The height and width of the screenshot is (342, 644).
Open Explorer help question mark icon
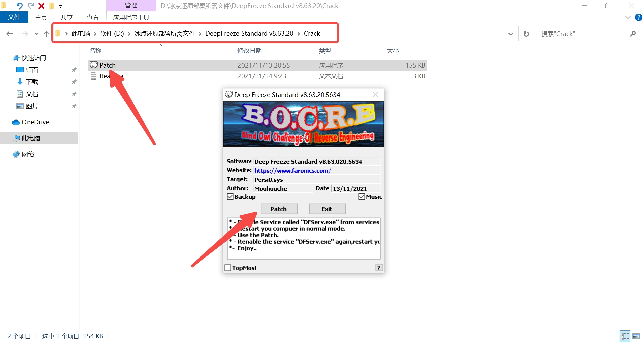(x=638, y=17)
